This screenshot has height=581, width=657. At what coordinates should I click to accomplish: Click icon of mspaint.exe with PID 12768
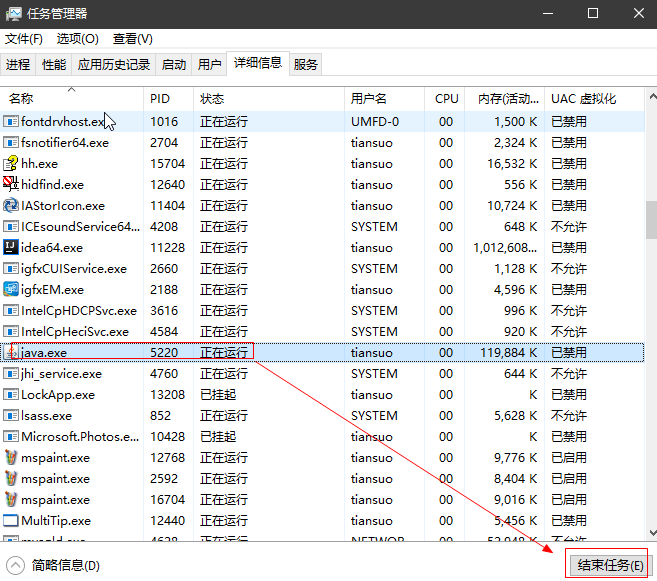click(x=11, y=457)
